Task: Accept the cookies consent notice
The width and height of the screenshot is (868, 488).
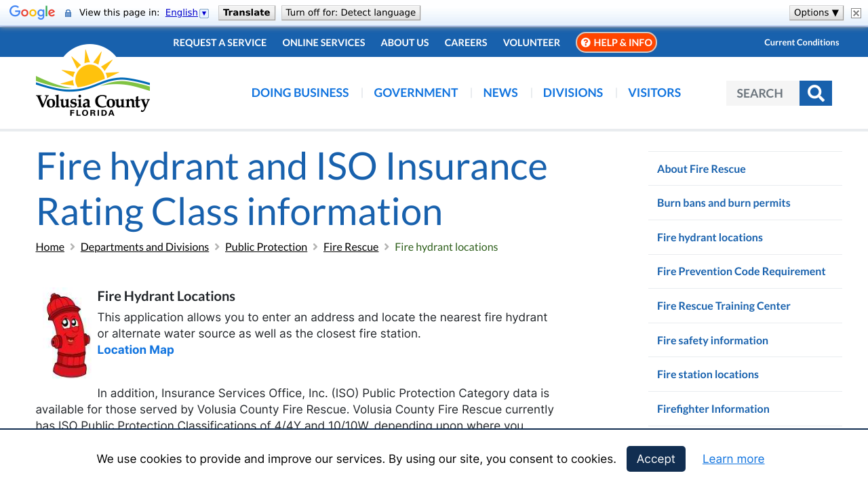Action: point(656,459)
